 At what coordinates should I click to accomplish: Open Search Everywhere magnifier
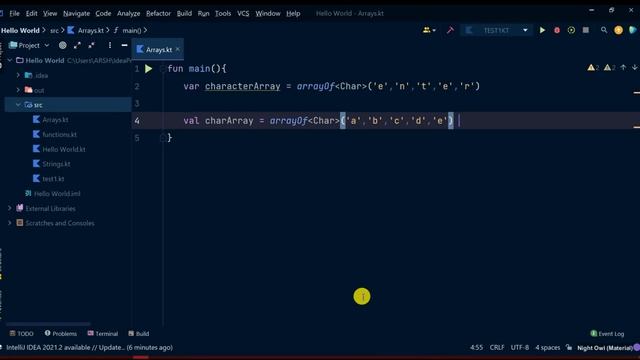pyautogui.click(x=604, y=30)
